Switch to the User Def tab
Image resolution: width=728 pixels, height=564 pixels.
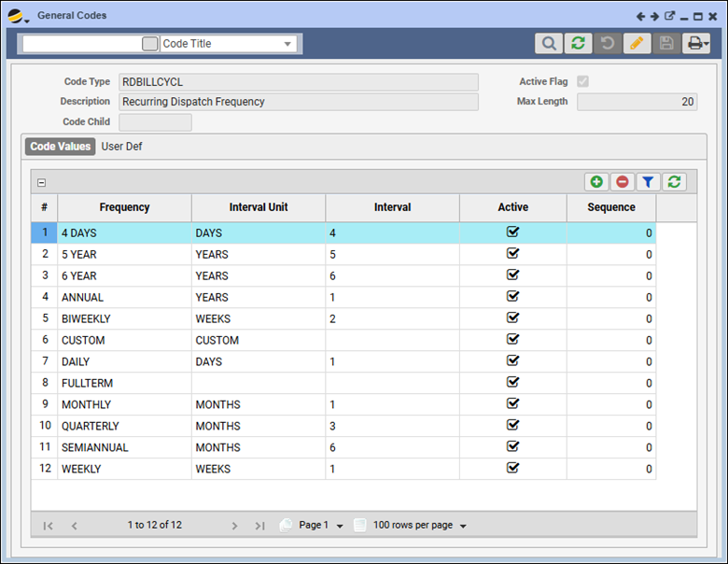tap(121, 147)
